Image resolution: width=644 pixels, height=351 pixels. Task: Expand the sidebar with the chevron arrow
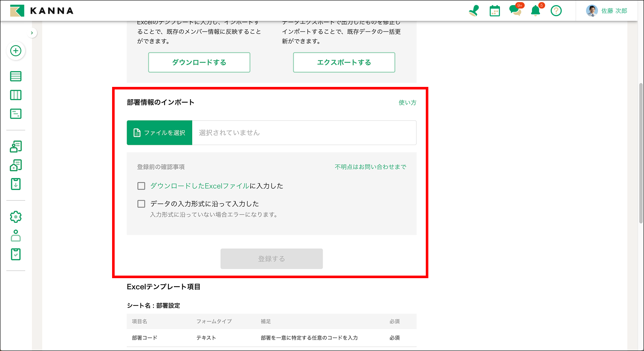coord(32,32)
